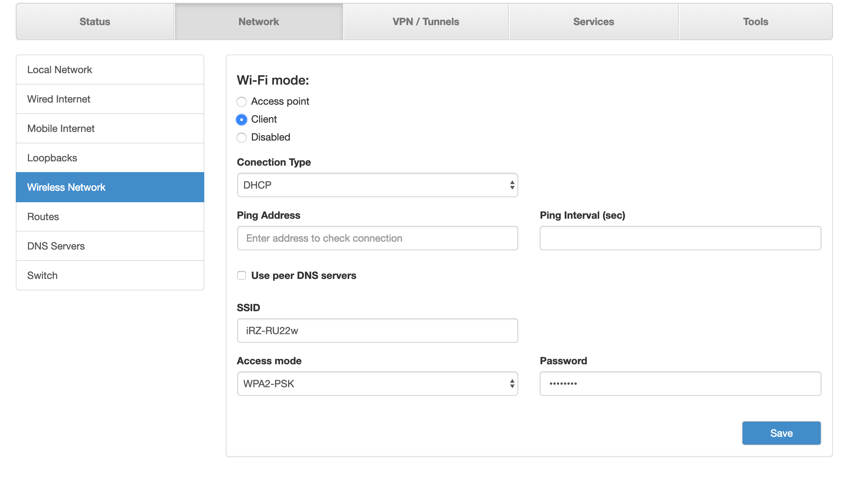868x479 pixels.
Task: Switch to the Status tab
Action: click(95, 22)
